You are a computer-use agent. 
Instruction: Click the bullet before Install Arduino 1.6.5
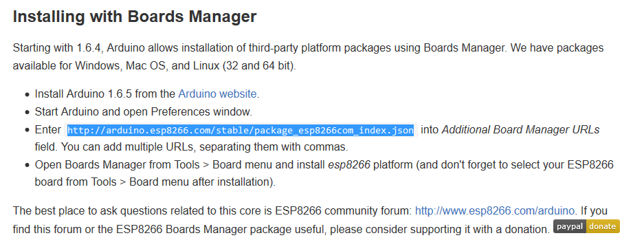tap(27, 94)
